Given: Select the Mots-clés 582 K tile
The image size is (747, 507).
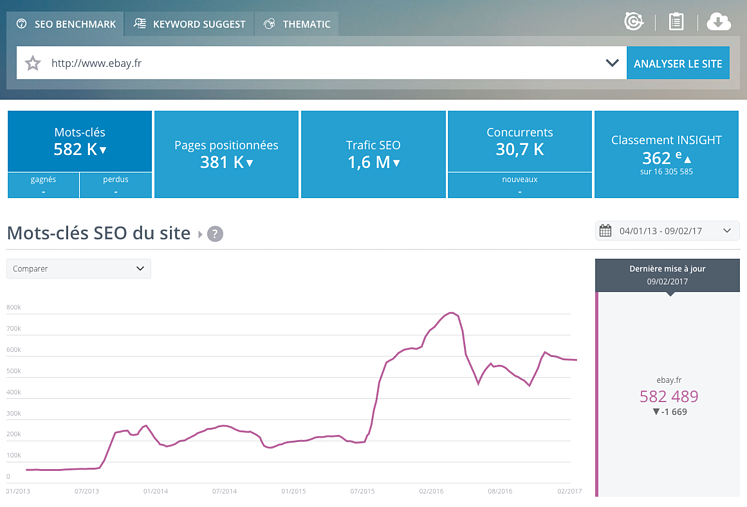Looking at the screenshot, I should pos(80,142).
